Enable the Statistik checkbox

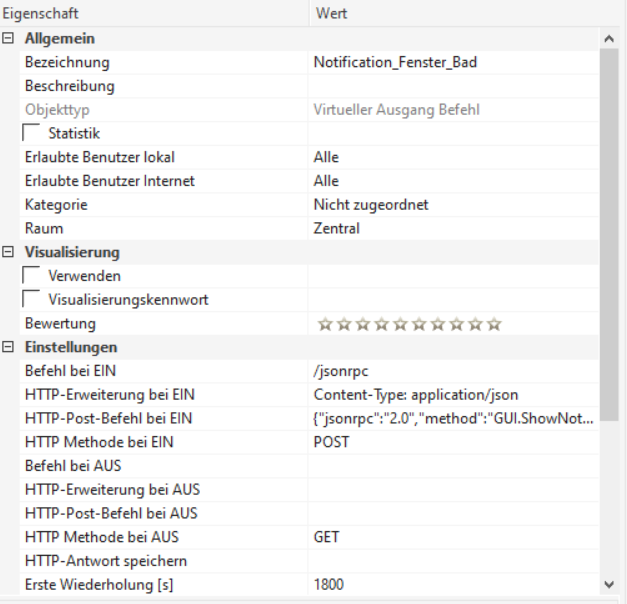pos(32,133)
